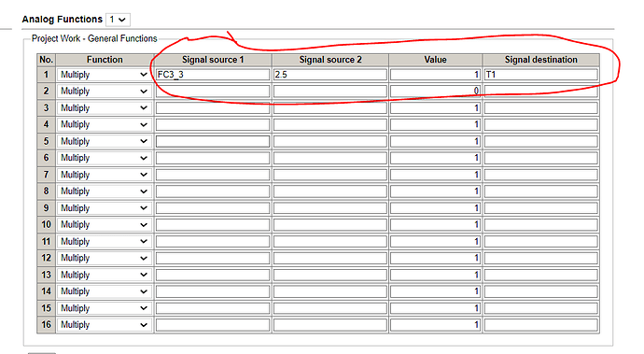This screenshot has height=354, width=644.
Task: Click Signal destination field in row 12
Action: (x=540, y=258)
